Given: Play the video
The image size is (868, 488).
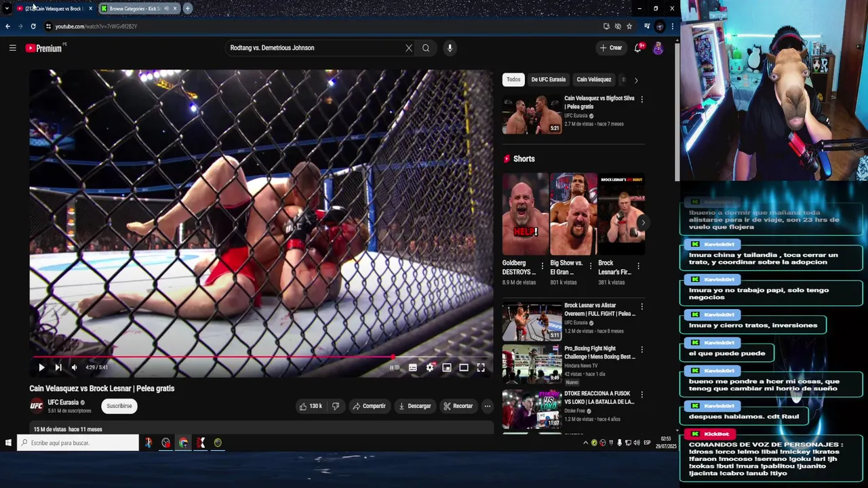Looking at the screenshot, I should (41, 367).
